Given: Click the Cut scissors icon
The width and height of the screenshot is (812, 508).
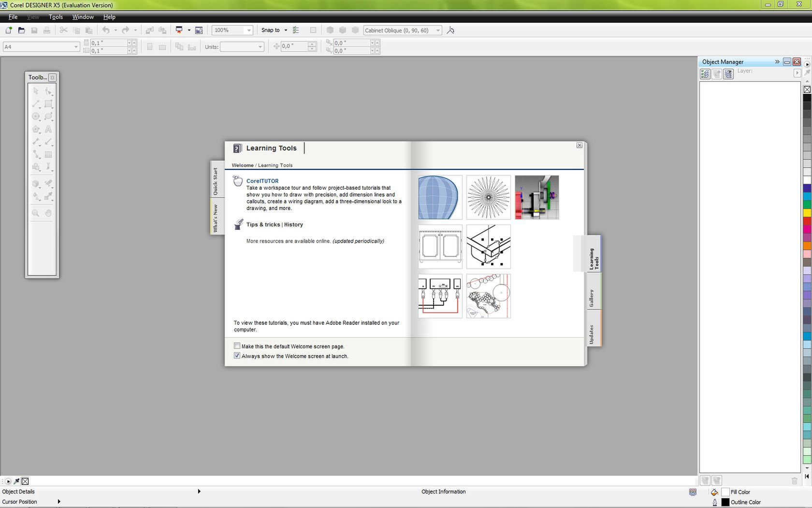Looking at the screenshot, I should 63,30.
